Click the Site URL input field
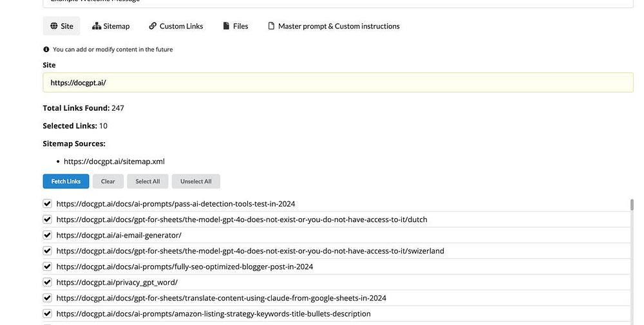Screen dimensions: 644x325 point(338,82)
